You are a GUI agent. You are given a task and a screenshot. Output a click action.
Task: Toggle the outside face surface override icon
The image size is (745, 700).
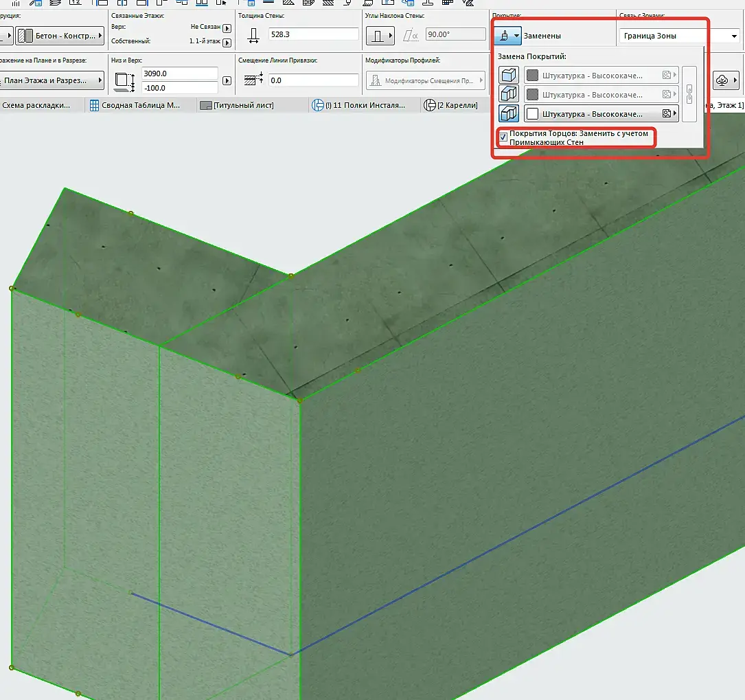pyautogui.click(x=508, y=75)
